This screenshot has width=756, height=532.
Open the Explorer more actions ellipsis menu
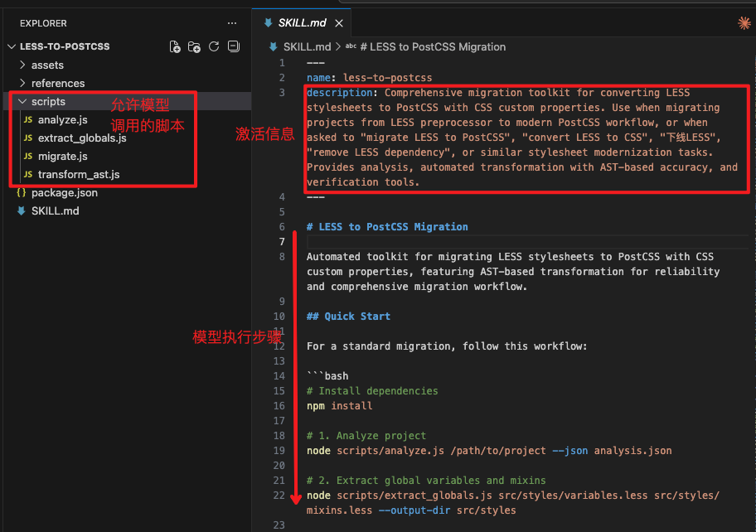[x=231, y=22]
